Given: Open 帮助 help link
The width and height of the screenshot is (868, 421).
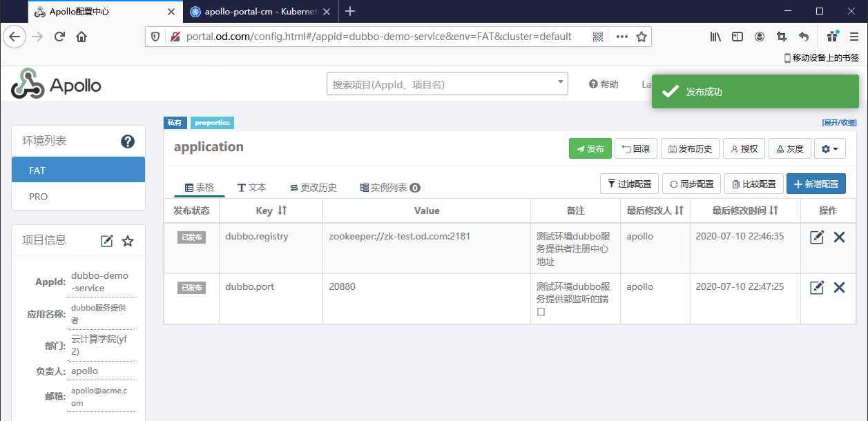Looking at the screenshot, I should [x=604, y=84].
